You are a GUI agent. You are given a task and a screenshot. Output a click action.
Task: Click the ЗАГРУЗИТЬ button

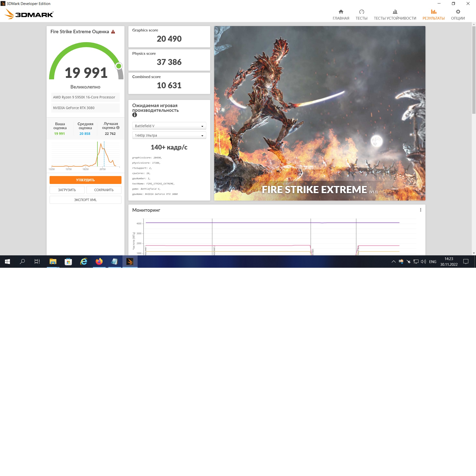[x=67, y=190]
